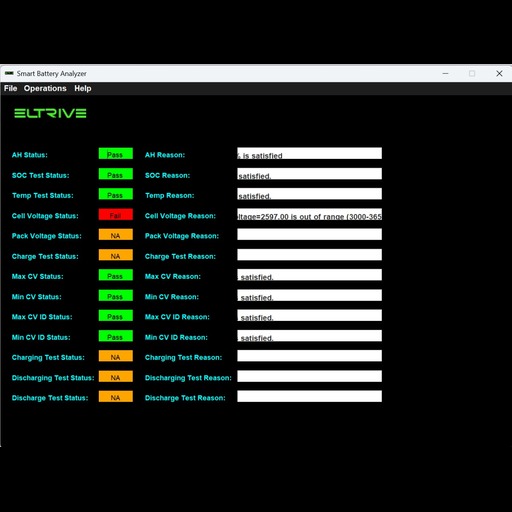Click the Charge Test Reason field
The image size is (512, 512).
point(309,255)
